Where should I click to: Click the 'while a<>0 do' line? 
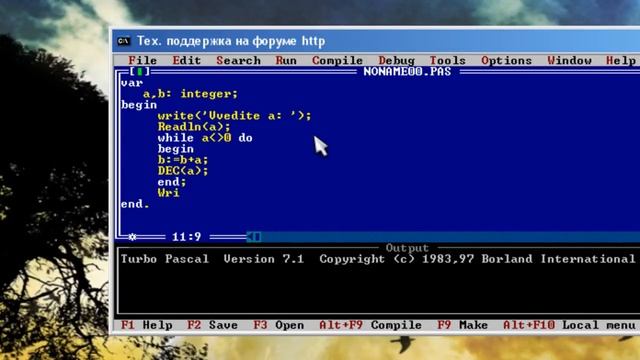[205, 138]
